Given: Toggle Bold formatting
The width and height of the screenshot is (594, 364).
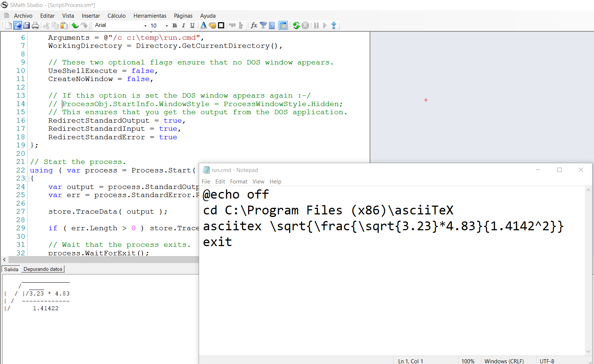Looking at the screenshot, I should pyautogui.click(x=175, y=25).
